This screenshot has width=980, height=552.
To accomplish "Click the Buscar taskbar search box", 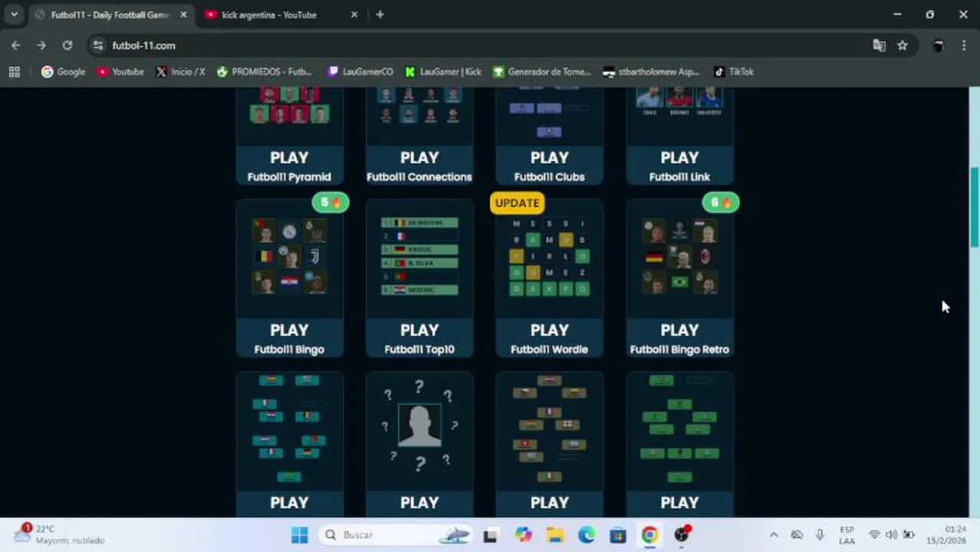I will click(396, 535).
